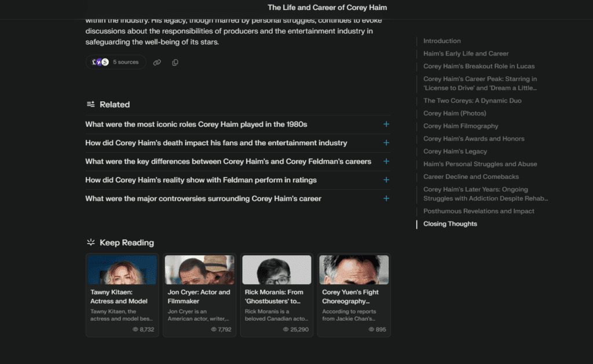Open the Jon Cryer article card
This screenshot has height=364, width=593.
pyautogui.click(x=199, y=295)
